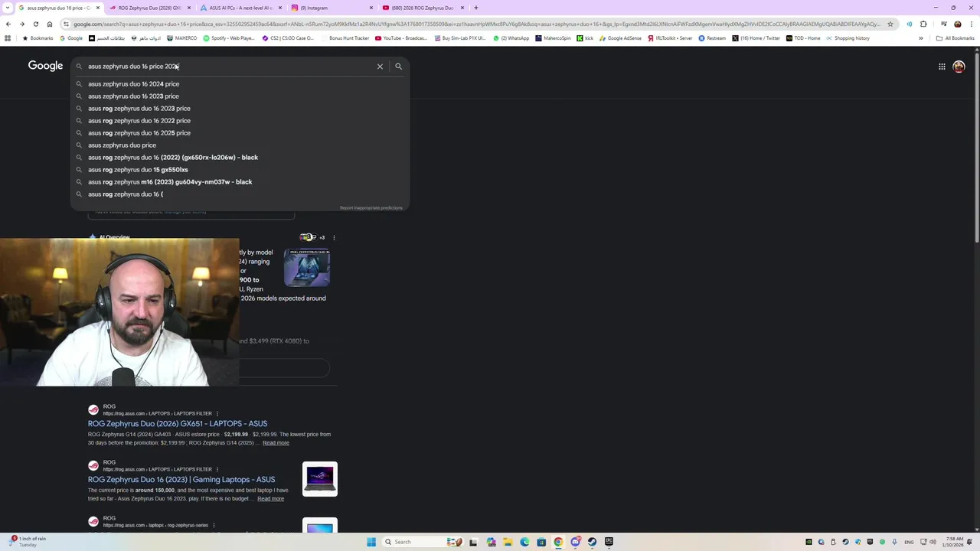Open the WhatsApp bookmark

[512, 38]
